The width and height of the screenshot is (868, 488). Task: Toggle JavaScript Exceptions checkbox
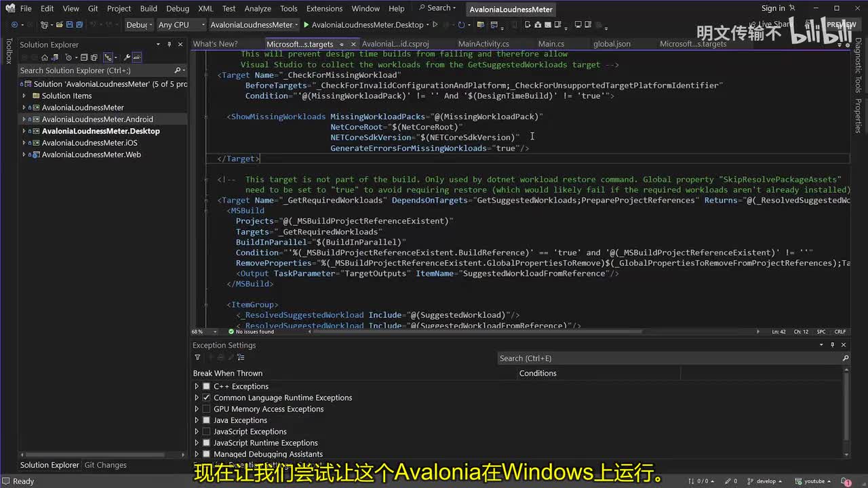(207, 432)
